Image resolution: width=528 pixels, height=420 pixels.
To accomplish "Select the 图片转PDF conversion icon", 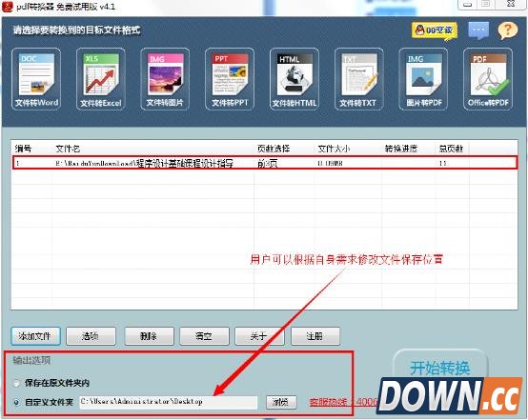I will [x=423, y=79].
